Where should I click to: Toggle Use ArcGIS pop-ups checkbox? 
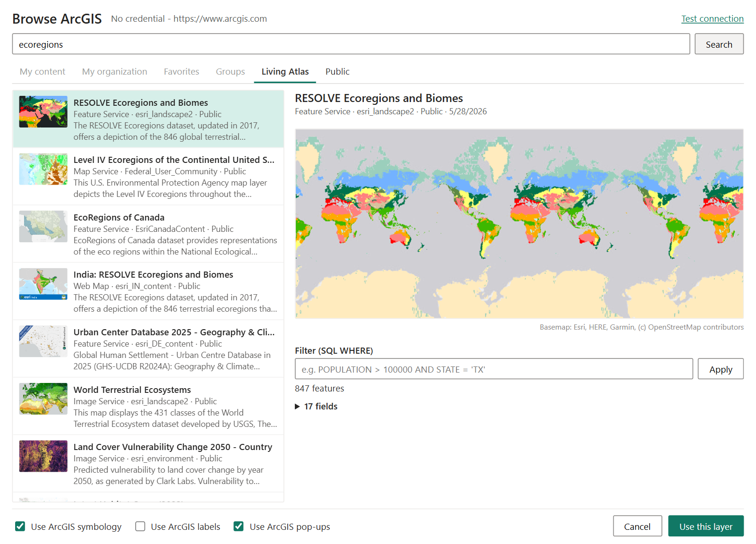[x=239, y=527]
